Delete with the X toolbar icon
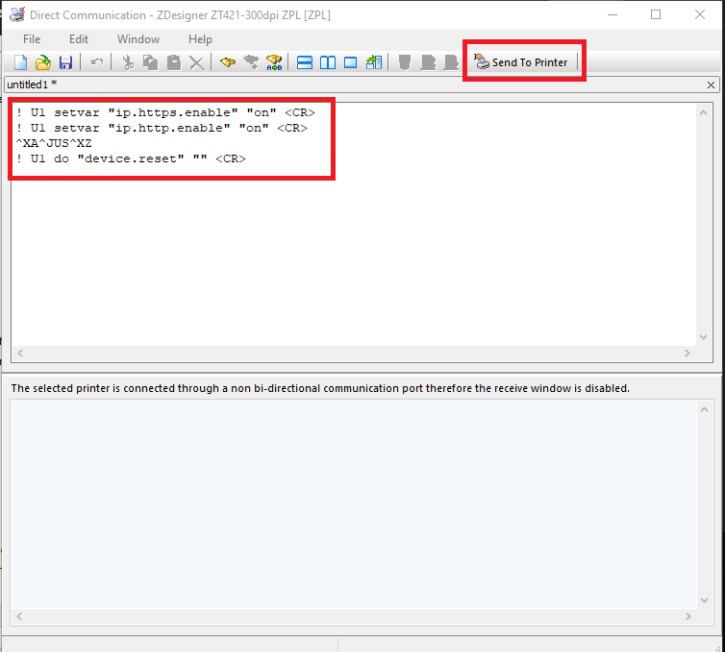Screen dimensions: 725x652 (x=196, y=62)
